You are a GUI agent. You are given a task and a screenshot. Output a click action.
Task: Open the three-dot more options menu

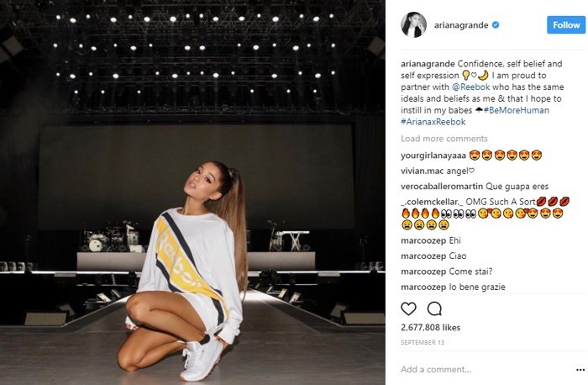[x=580, y=370]
